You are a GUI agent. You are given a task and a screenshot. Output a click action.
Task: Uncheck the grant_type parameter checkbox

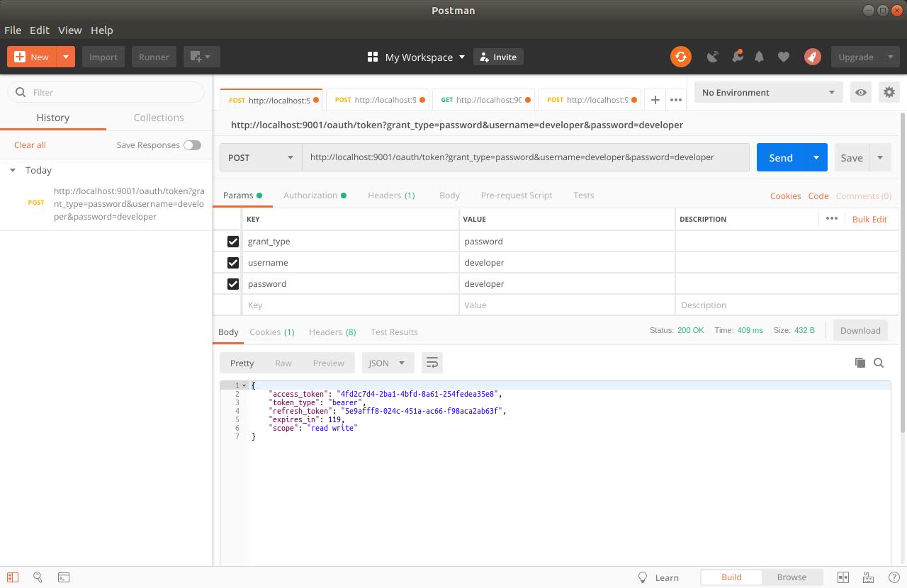232,242
